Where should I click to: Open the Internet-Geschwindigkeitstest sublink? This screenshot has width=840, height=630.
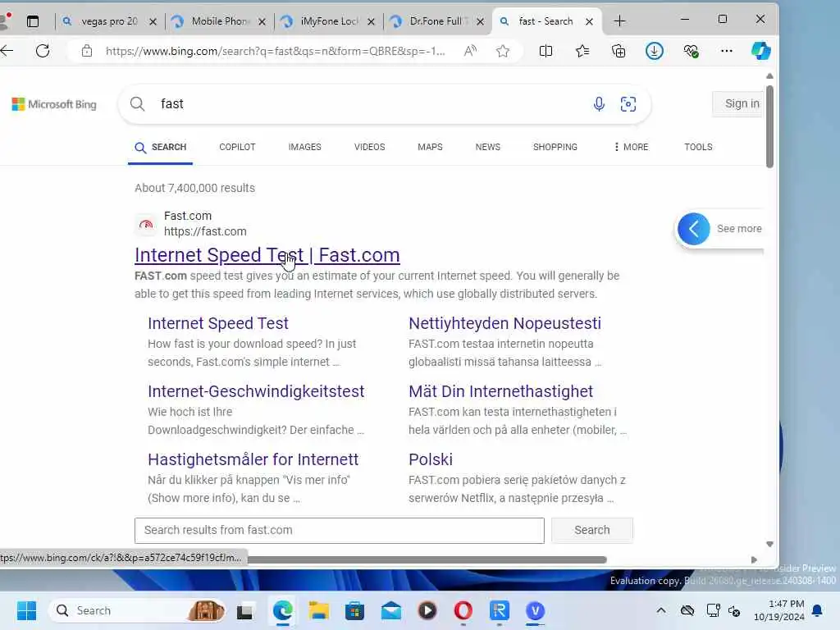click(256, 391)
